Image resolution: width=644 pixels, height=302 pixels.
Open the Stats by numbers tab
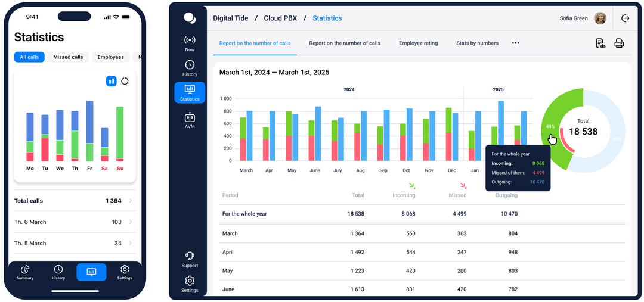tap(477, 43)
